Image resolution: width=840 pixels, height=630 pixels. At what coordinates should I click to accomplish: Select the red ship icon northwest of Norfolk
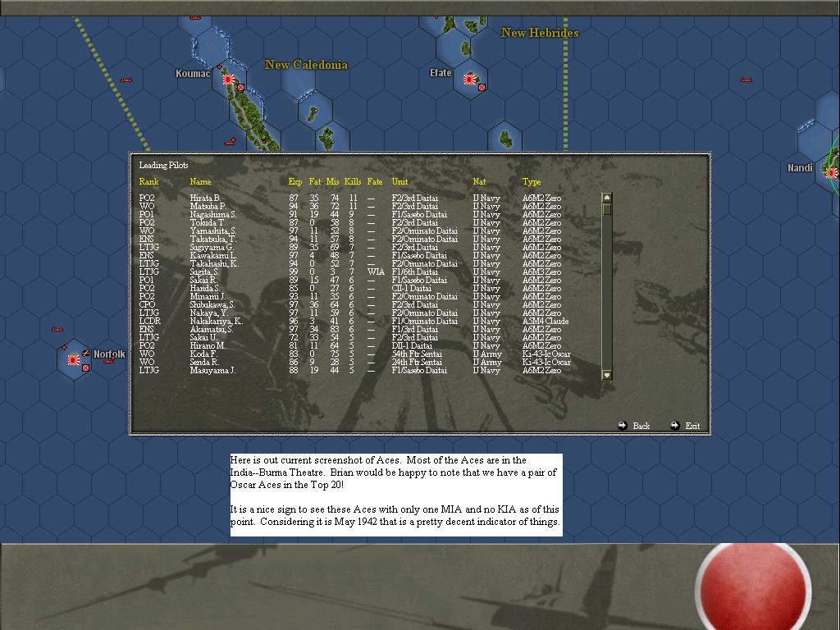point(57,328)
